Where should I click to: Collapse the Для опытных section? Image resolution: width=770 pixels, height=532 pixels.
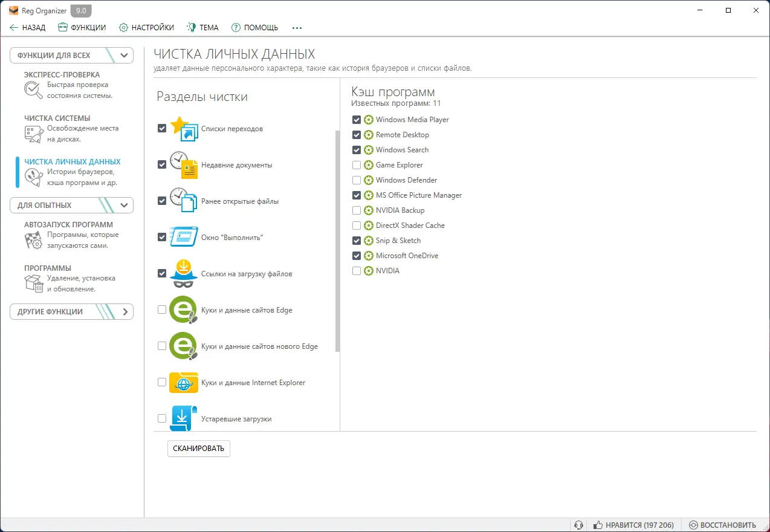(x=71, y=205)
